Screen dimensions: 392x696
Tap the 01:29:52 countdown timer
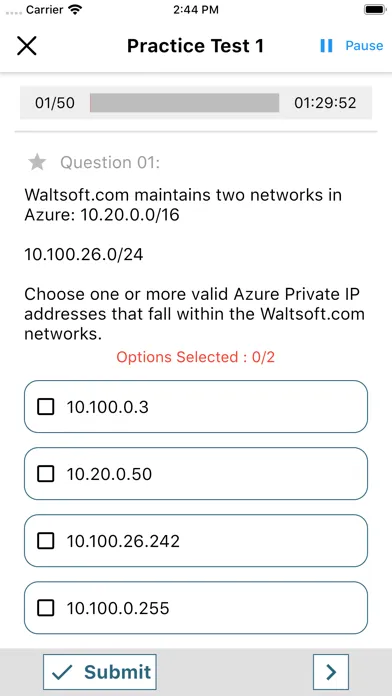tap(325, 103)
